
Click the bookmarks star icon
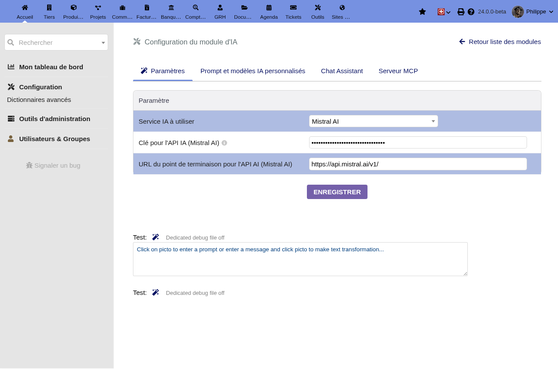[422, 12]
